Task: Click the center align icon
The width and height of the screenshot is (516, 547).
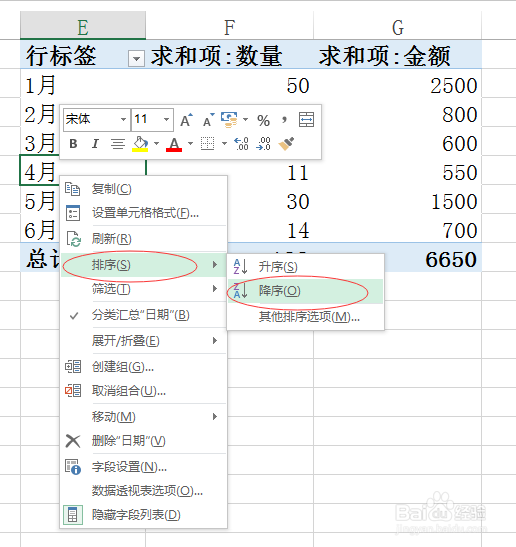Action: coord(118,144)
